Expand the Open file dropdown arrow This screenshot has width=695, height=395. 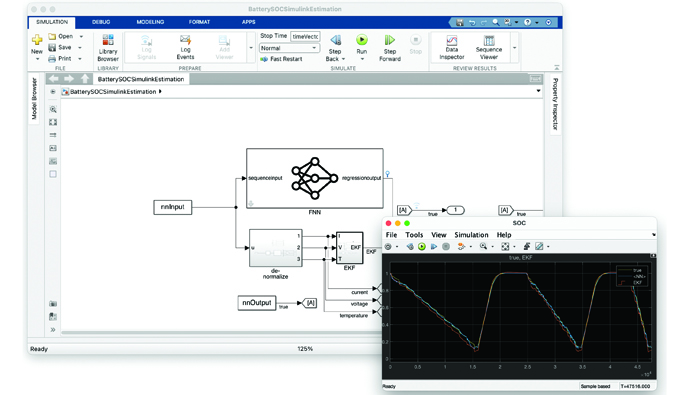[81, 36]
